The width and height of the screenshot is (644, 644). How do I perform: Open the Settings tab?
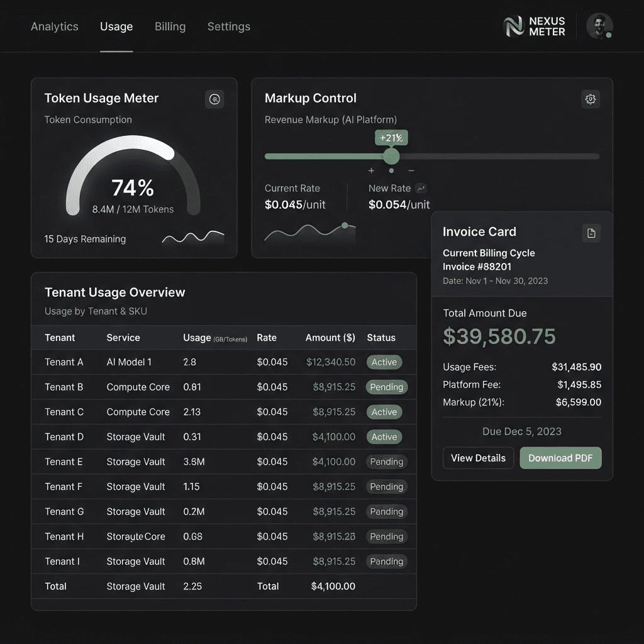click(229, 26)
